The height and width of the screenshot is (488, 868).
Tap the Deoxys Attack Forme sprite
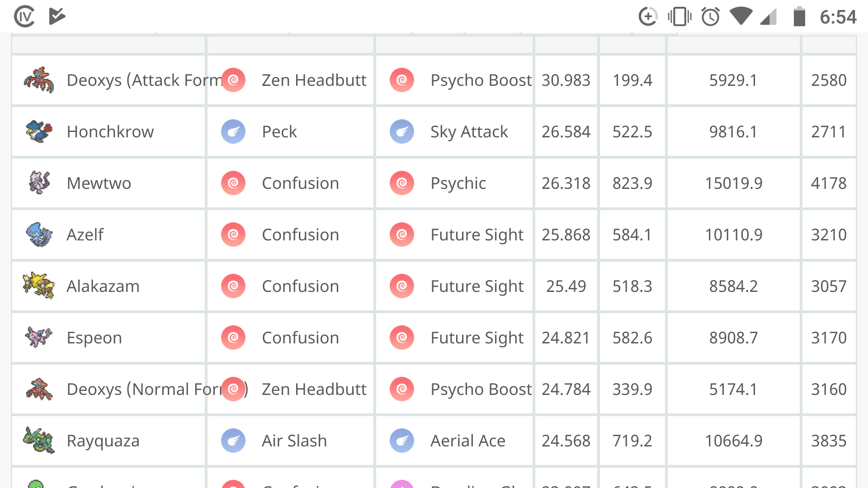coord(39,80)
